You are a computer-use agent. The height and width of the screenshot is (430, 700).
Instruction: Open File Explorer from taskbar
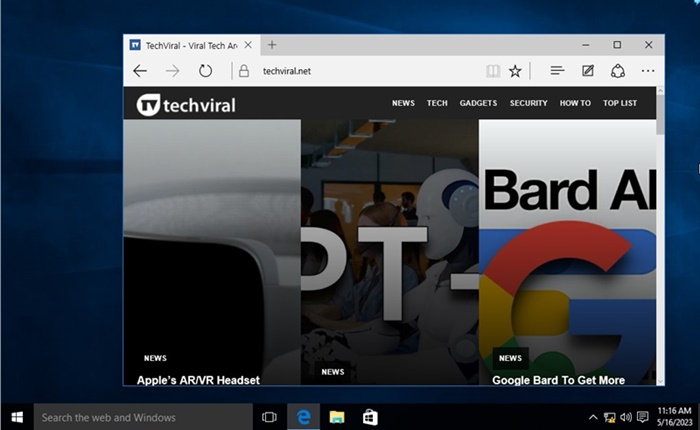pyautogui.click(x=337, y=417)
